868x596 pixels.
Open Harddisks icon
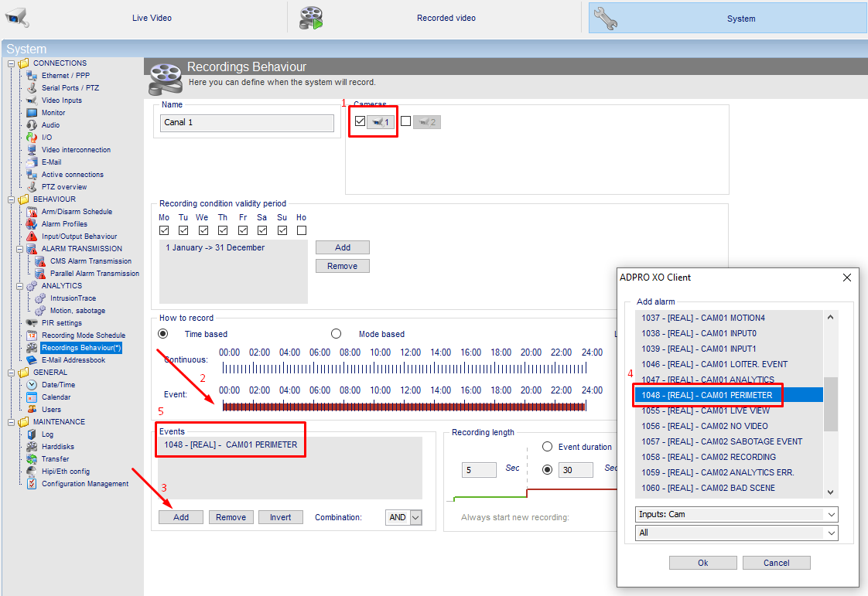click(32, 447)
